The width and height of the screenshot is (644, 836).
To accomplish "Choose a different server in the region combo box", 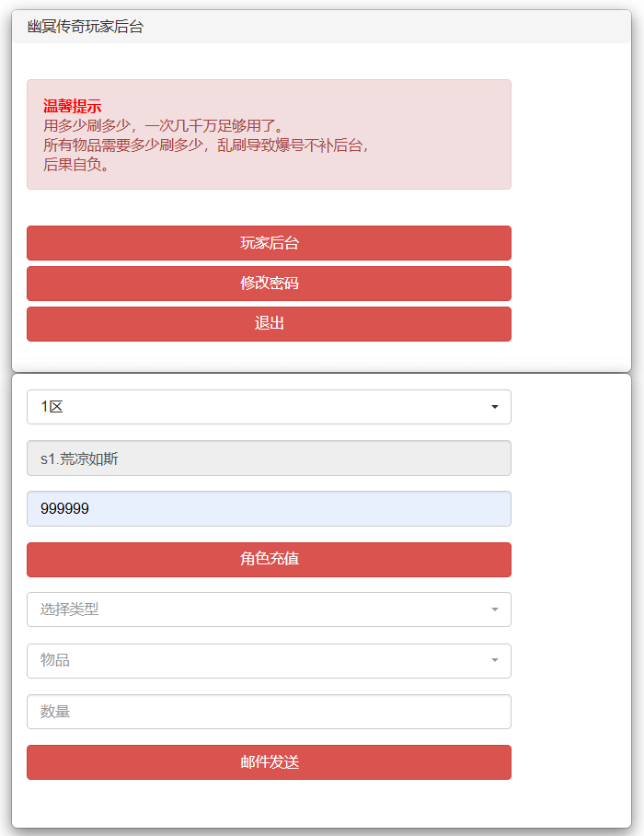I will [x=269, y=407].
